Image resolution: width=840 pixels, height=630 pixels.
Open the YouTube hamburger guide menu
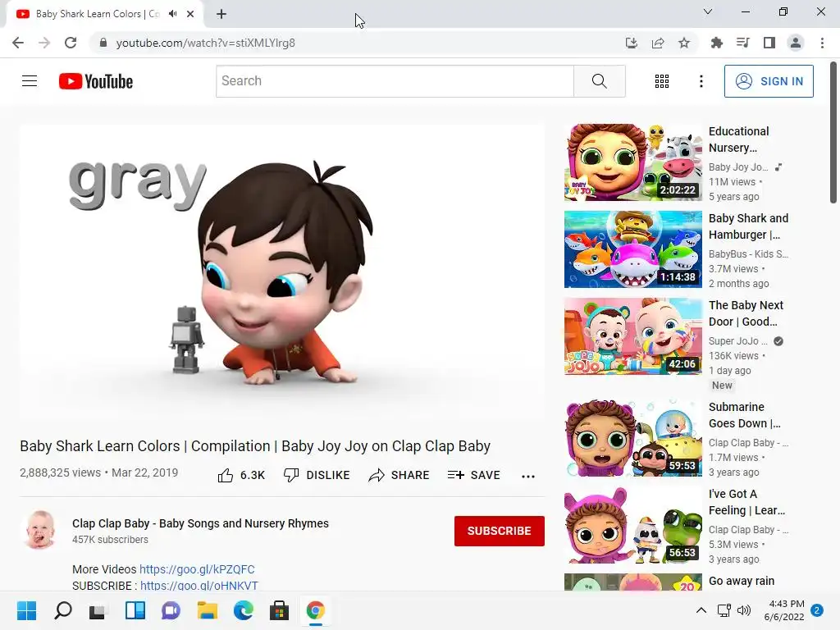[x=30, y=81]
